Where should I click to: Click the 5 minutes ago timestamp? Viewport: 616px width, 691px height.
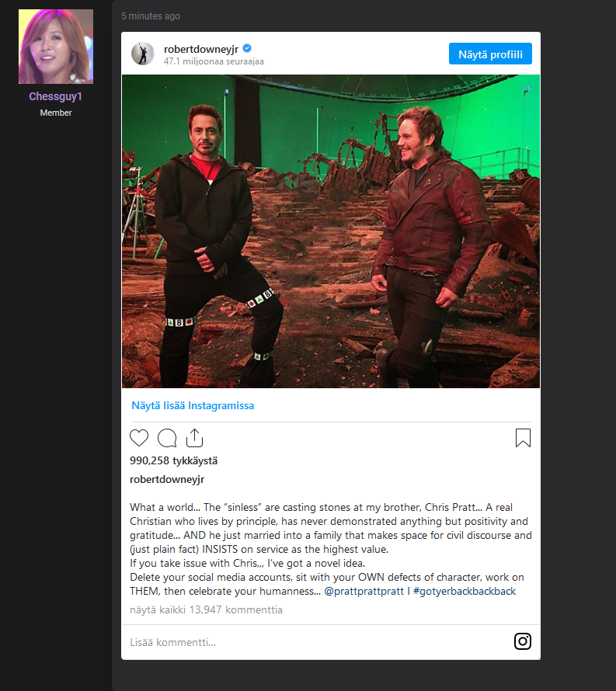click(151, 16)
